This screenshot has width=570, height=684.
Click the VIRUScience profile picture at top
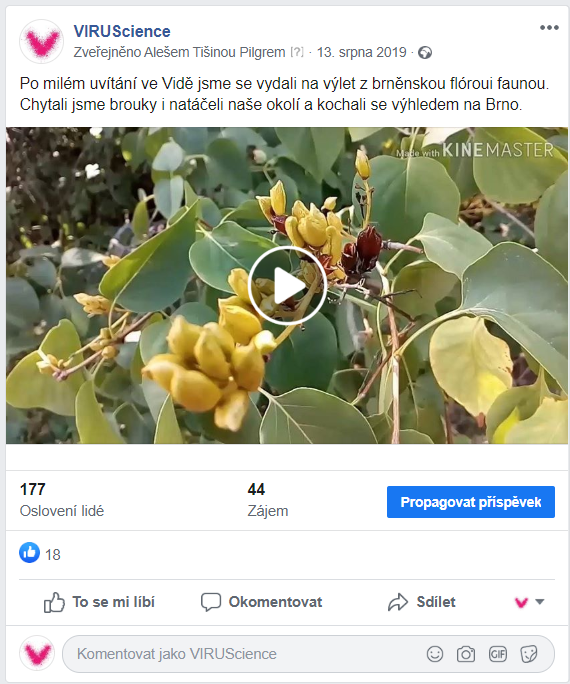(42, 41)
